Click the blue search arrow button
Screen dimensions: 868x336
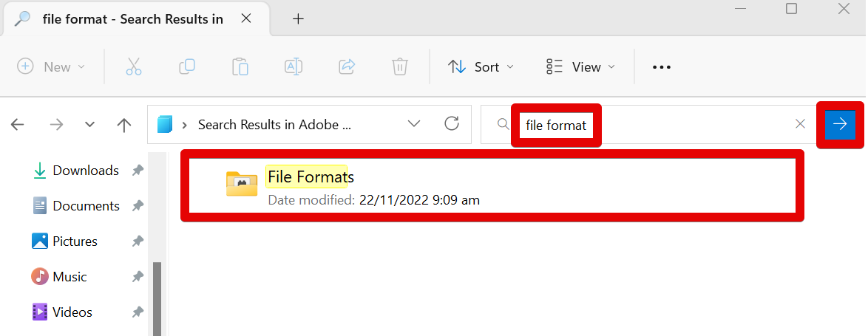tap(840, 124)
